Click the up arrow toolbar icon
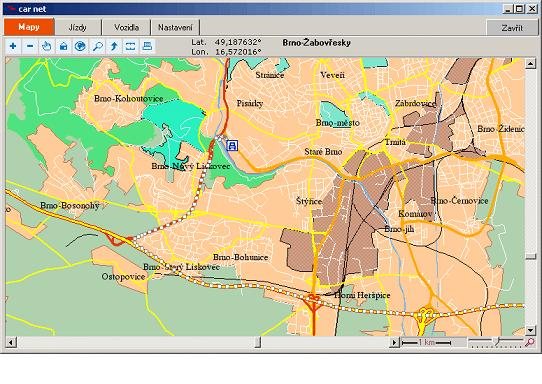Screen dimensions: 542x384 pyautogui.click(x=114, y=46)
